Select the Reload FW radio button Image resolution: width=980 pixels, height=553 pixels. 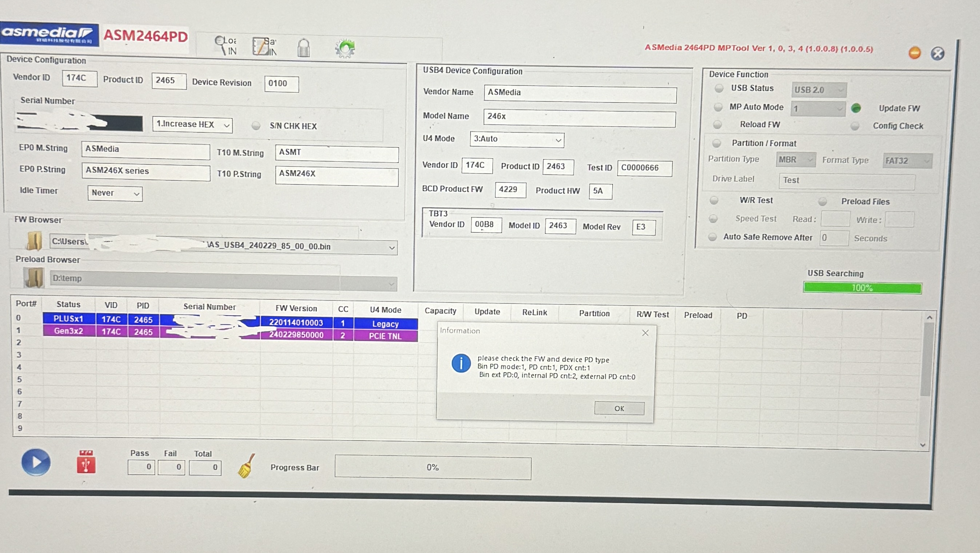tap(717, 124)
